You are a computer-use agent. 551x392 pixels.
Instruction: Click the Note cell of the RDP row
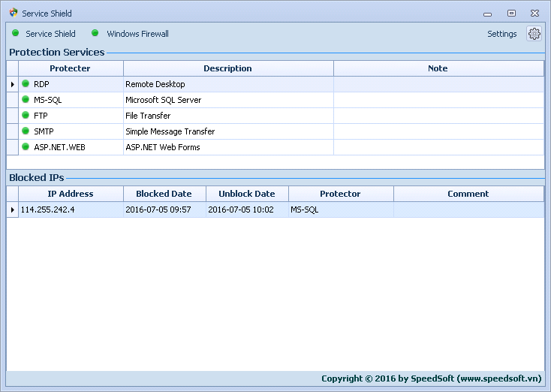[438, 84]
